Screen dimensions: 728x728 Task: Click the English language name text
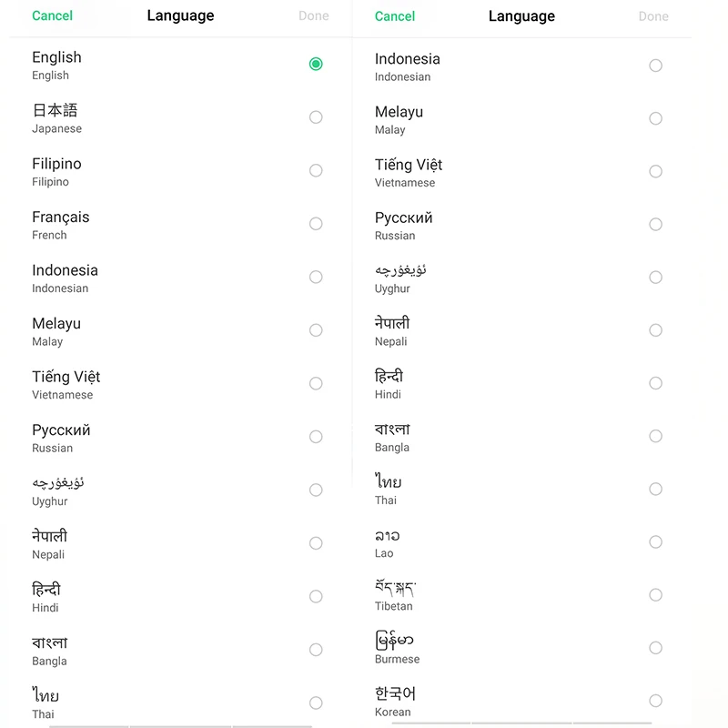[56, 57]
